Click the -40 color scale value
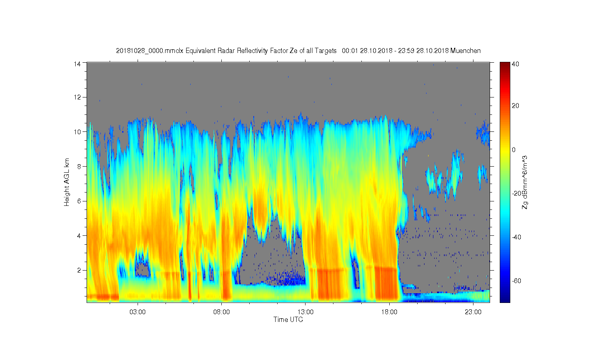Viewport: 607px width, 364px height. pyautogui.click(x=516, y=237)
